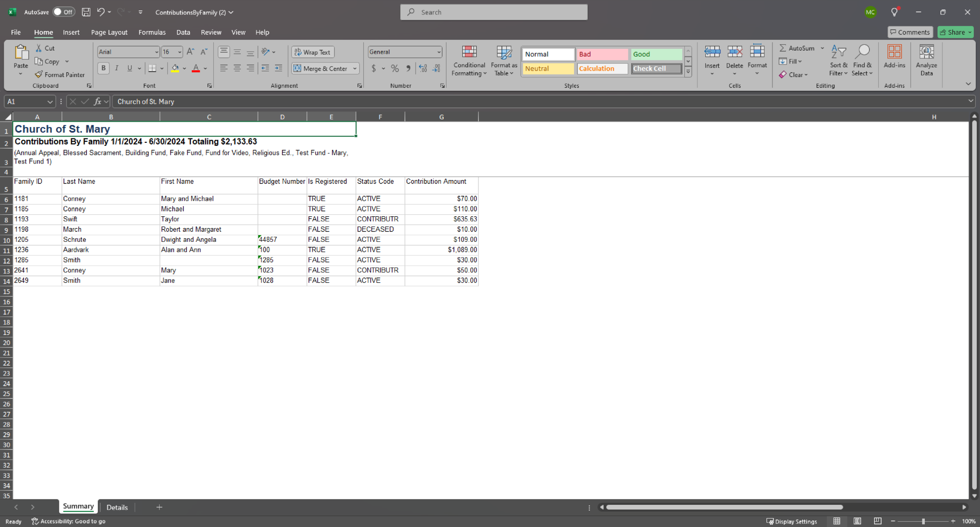Apply the Good cell style
The height and width of the screenshot is (527, 980).
656,54
